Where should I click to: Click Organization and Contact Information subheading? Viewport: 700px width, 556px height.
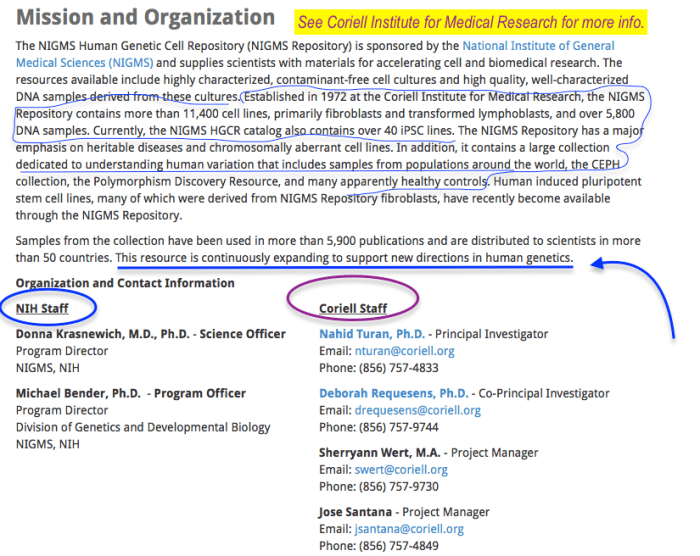point(125,283)
